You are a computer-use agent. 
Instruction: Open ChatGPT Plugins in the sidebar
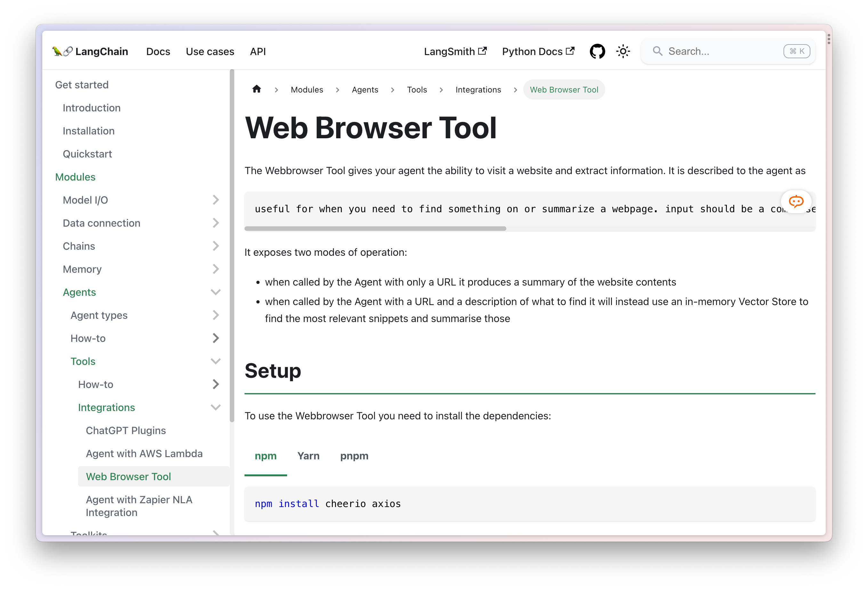[x=126, y=431]
